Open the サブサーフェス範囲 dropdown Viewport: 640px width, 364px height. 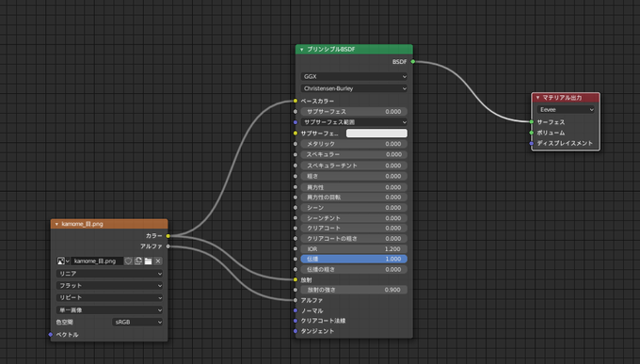pyautogui.click(x=354, y=122)
